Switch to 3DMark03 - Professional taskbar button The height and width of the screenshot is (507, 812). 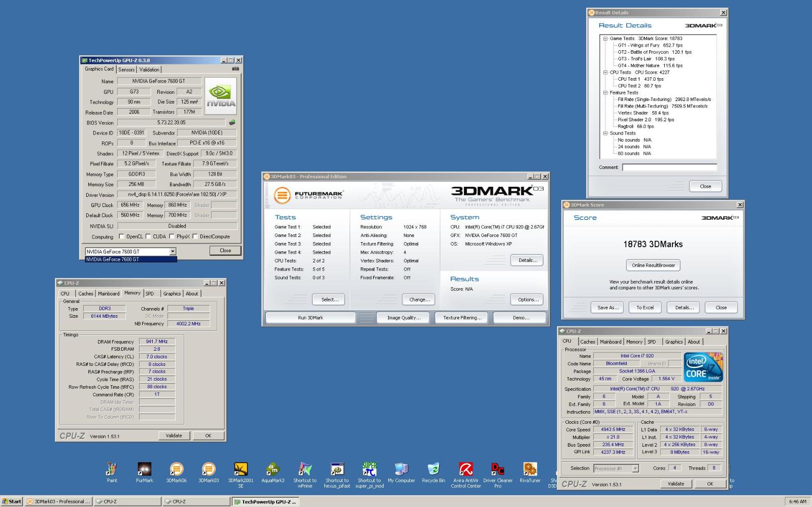coord(58,501)
